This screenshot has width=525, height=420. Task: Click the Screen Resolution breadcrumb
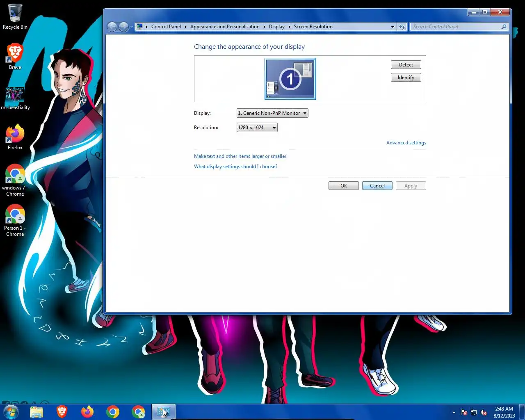pos(313,27)
